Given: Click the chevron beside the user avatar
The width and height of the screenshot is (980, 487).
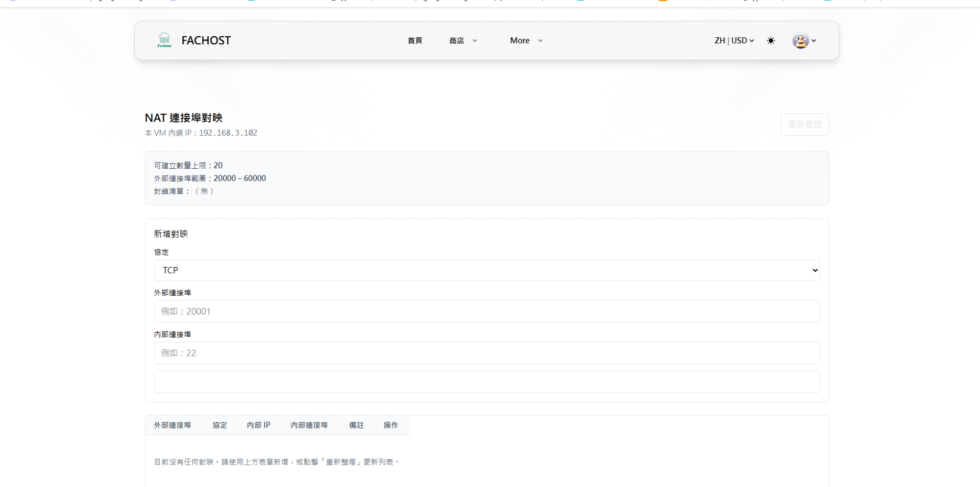Looking at the screenshot, I should click(x=814, y=41).
